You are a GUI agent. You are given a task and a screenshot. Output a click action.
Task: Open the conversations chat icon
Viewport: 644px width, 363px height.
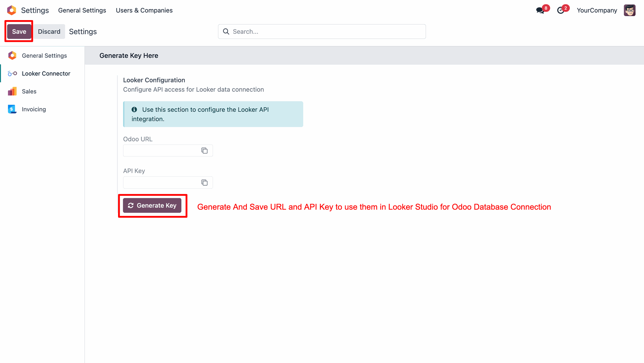540,10
